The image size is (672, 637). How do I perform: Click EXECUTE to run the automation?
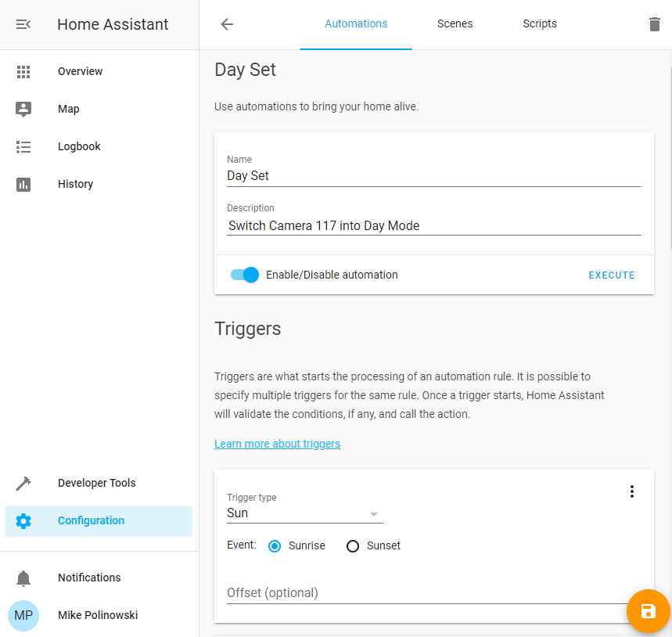pyautogui.click(x=612, y=275)
